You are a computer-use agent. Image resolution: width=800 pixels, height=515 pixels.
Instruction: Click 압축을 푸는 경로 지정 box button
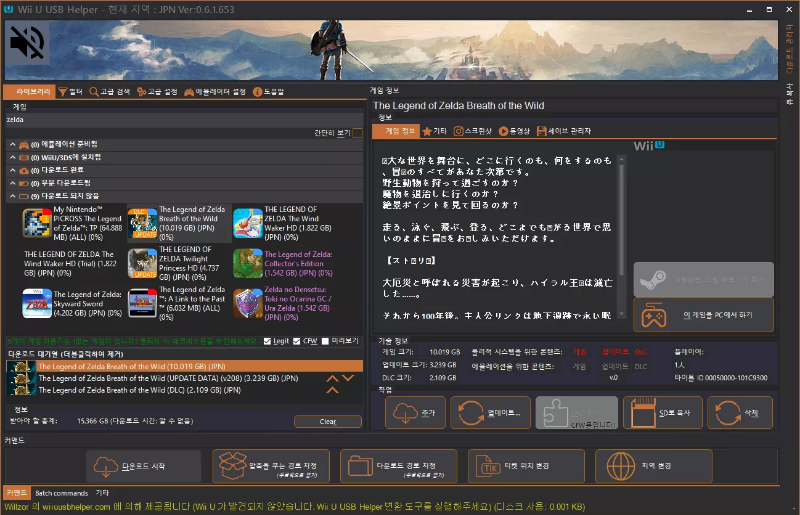tap(271, 466)
